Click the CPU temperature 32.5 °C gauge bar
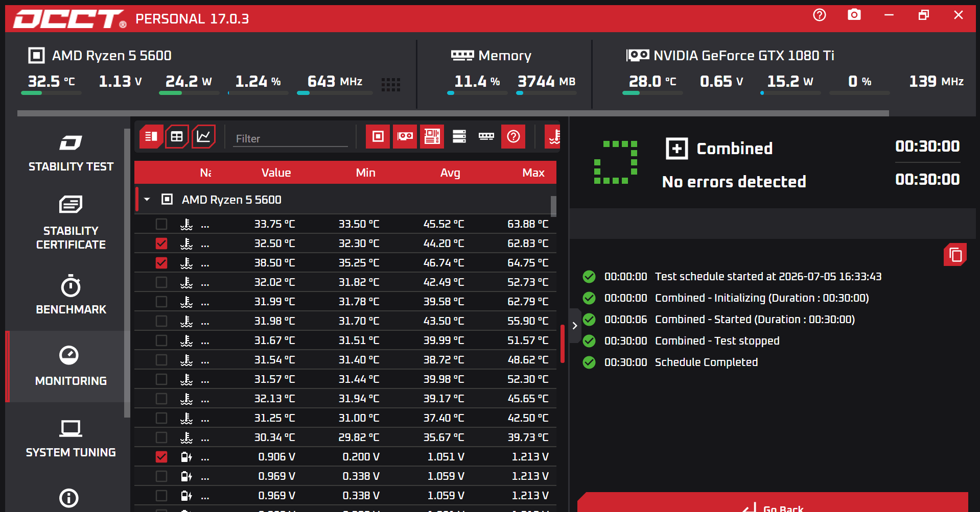 [x=51, y=93]
